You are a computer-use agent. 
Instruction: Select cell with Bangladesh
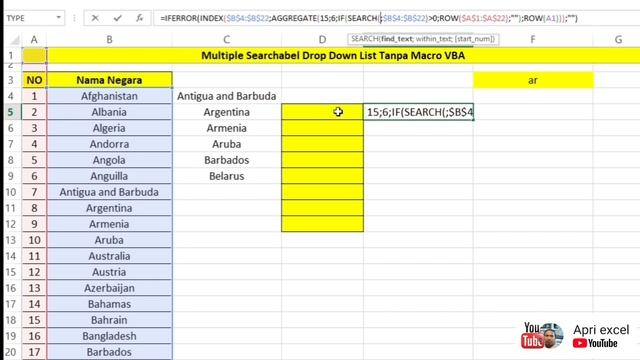click(109, 336)
